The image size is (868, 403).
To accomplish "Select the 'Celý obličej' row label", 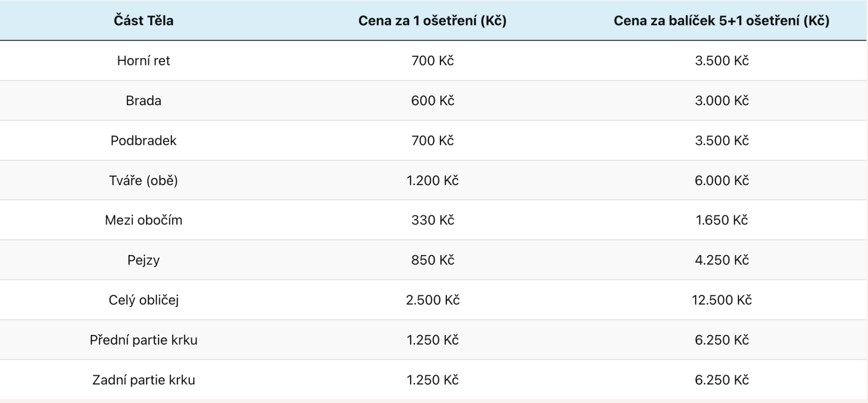I will pos(143,300).
